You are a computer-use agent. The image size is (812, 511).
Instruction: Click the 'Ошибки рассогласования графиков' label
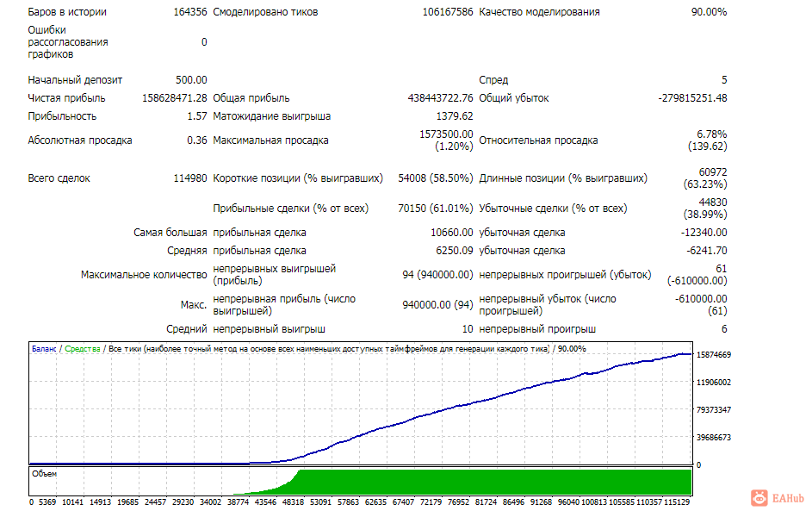pyautogui.click(x=68, y=42)
